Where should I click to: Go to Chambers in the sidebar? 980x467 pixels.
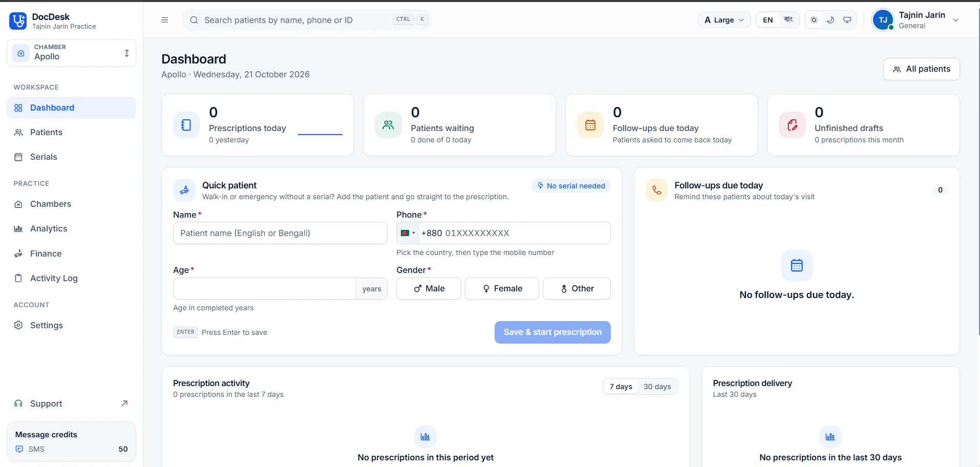click(72, 204)
